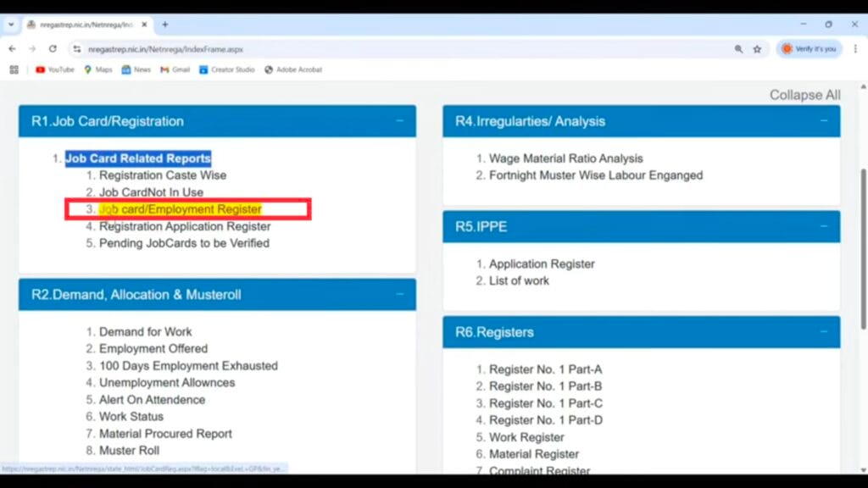This screenshot has width=868, height=488.
Task: Open Job card/Employment Register report
Action: tap(180, 209)
